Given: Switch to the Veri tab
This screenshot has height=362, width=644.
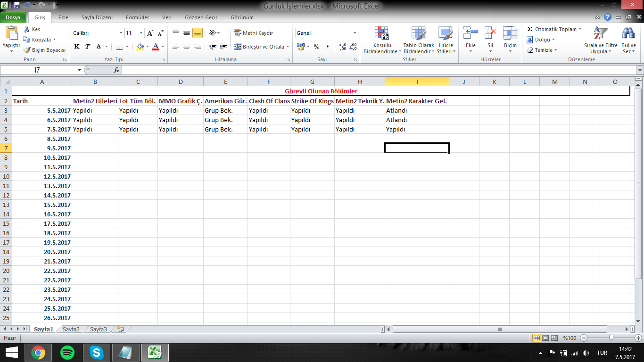Looking at the screenshot, I should coord(167,17).
